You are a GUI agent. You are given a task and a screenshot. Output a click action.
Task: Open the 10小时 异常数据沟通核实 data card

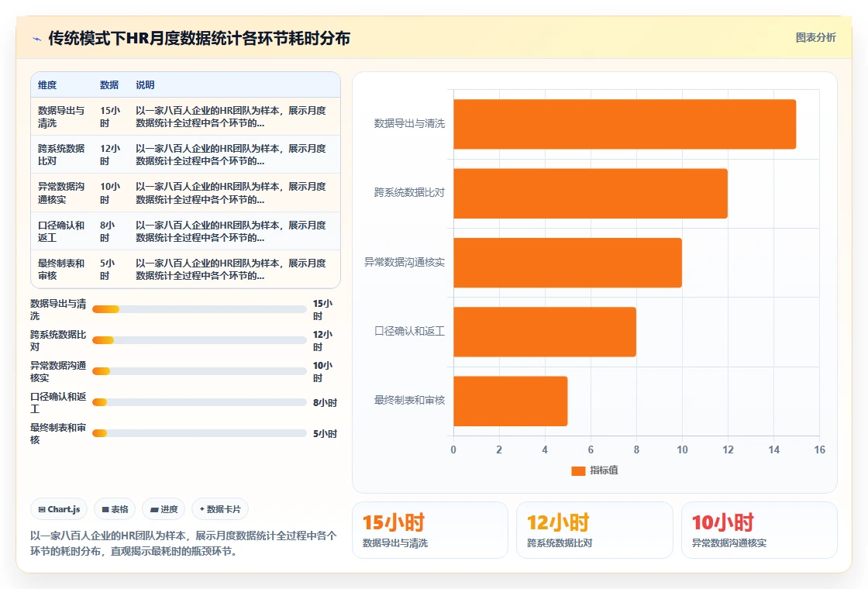click(759, 530)
